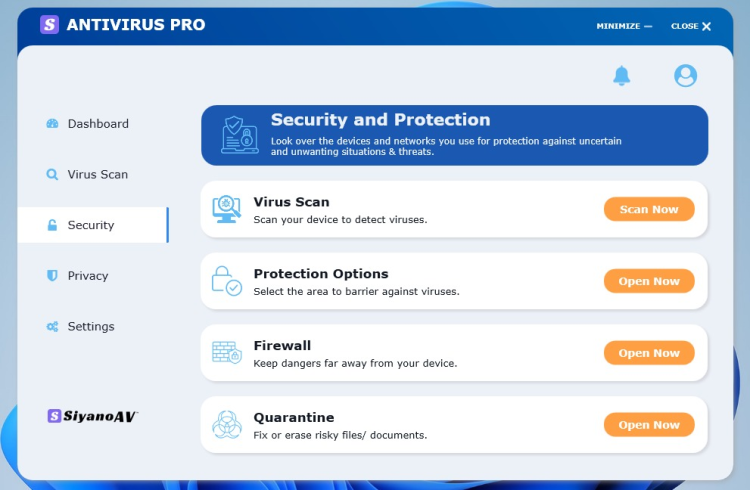Minimize the Antivirus Pro window
750x490 pixels.
[624, 26]
